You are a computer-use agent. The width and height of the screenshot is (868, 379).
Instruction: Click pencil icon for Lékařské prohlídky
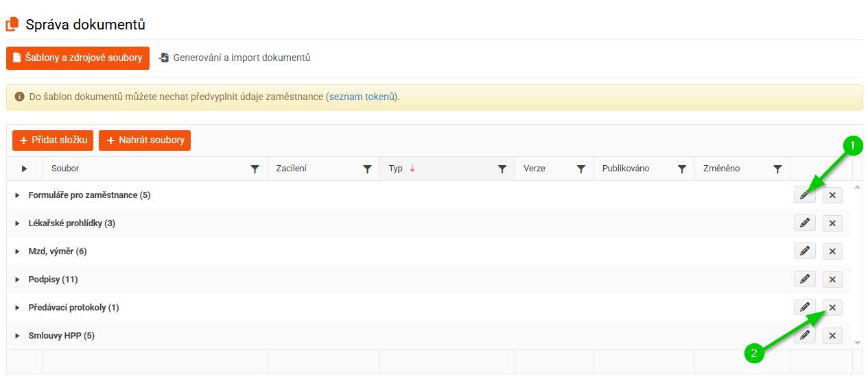tap(804, 223)
